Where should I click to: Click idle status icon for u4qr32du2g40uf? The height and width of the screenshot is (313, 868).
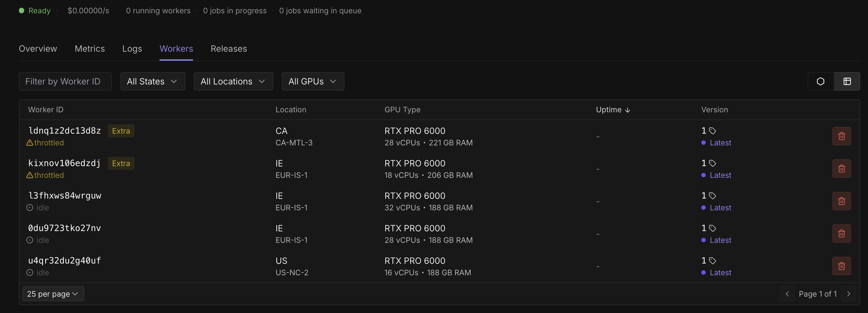30,272
